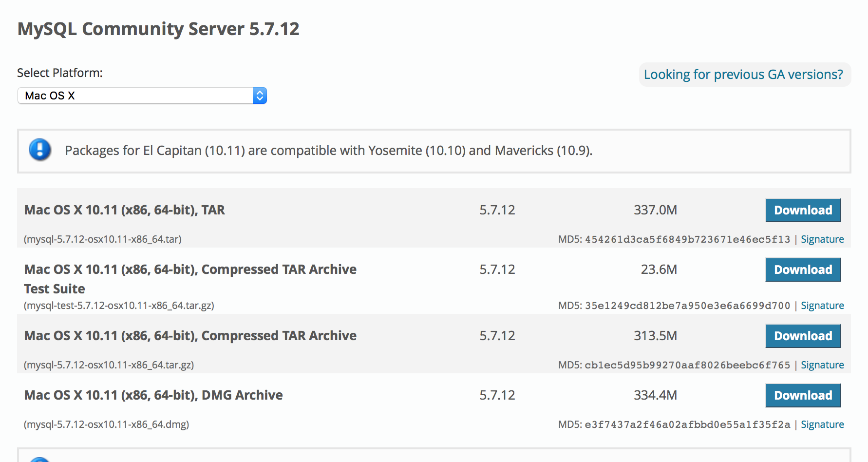
Task: Click the blue info icon beside El Capitan note
Action: coord(40,150)
